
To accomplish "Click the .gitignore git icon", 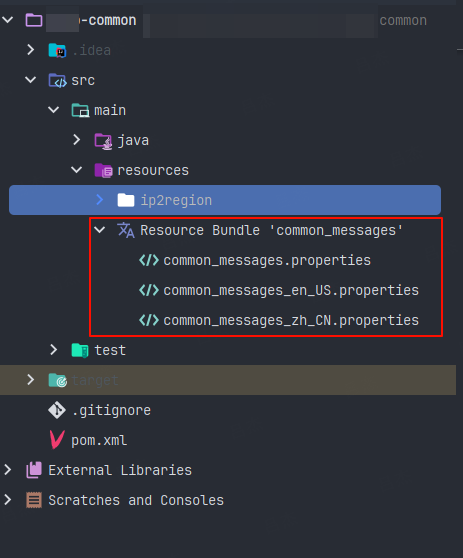I will (x=57, y=410).
